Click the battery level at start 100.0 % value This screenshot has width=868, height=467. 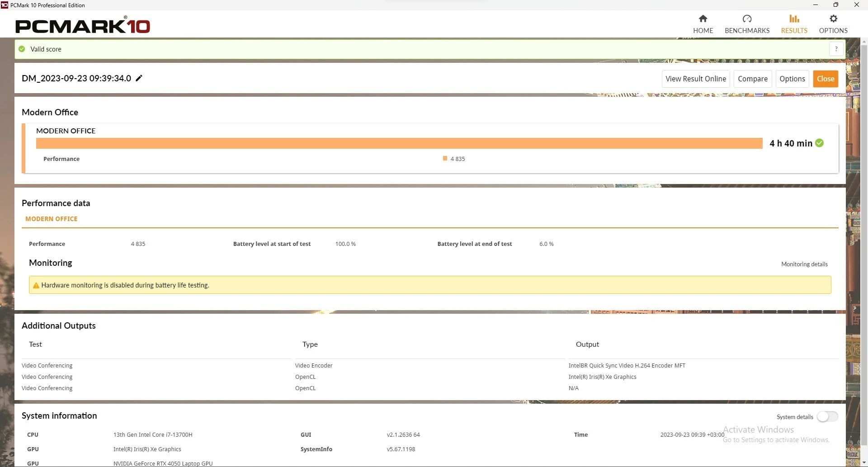[x=345, y=244]
